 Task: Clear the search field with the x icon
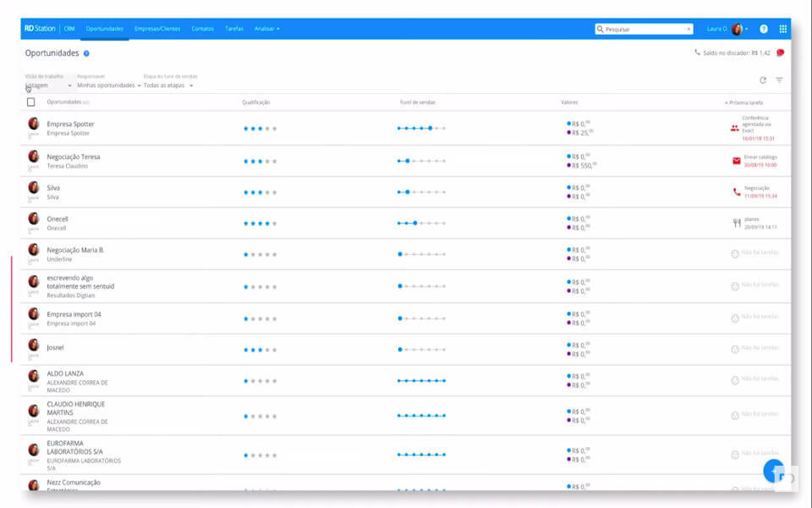click(689, 29)
